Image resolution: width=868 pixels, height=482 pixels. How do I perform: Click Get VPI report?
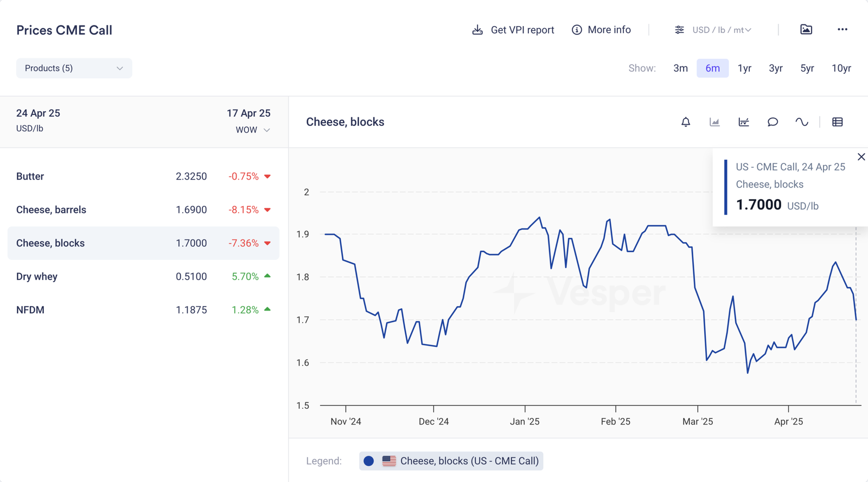click(513, 30)
